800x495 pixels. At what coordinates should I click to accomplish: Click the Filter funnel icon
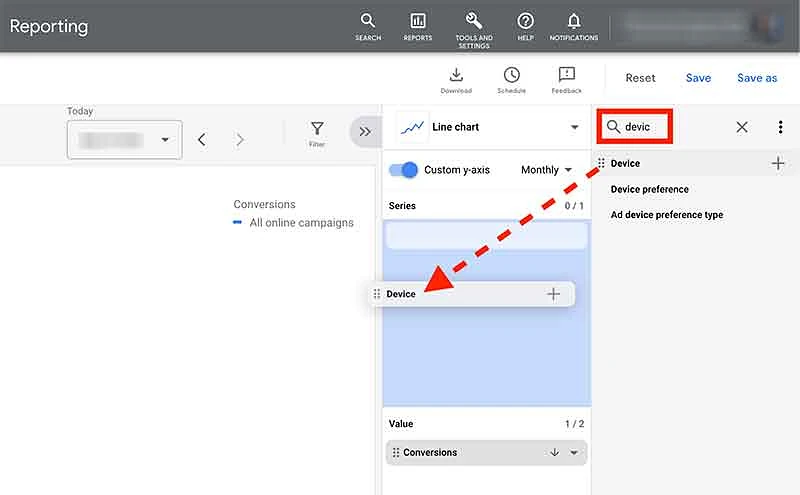317,134
